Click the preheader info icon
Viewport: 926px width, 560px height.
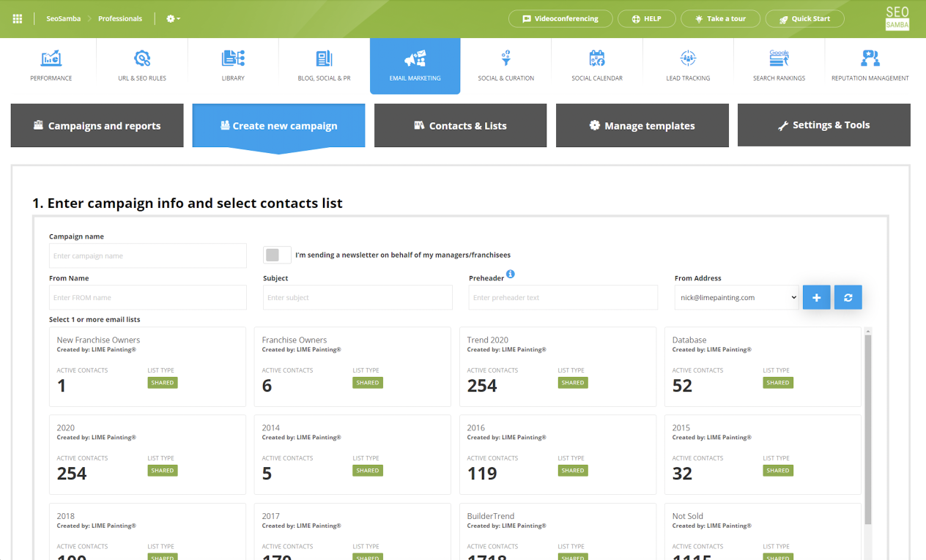[x=511, y=275]
